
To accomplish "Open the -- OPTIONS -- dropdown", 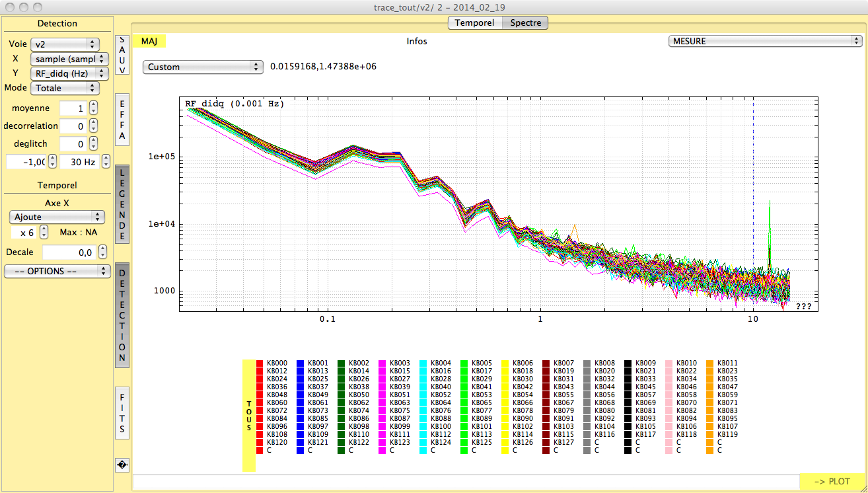I will [x=57, y=271].
